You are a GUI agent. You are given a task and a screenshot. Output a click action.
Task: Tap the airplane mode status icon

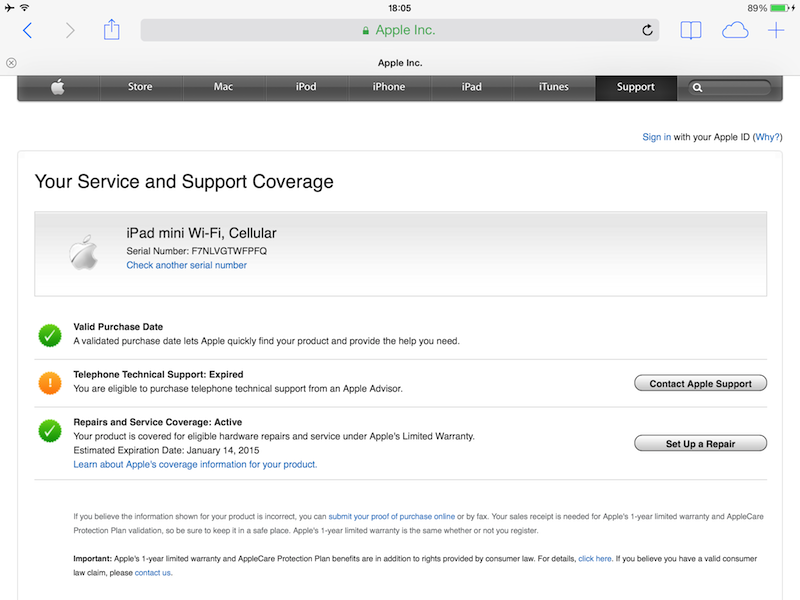click(x=9, y=8)
